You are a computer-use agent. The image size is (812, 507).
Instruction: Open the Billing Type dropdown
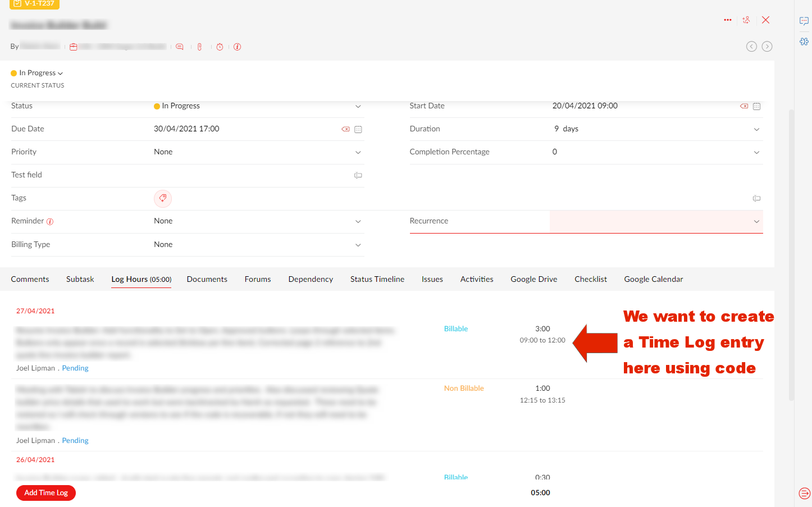pos(358,245)
